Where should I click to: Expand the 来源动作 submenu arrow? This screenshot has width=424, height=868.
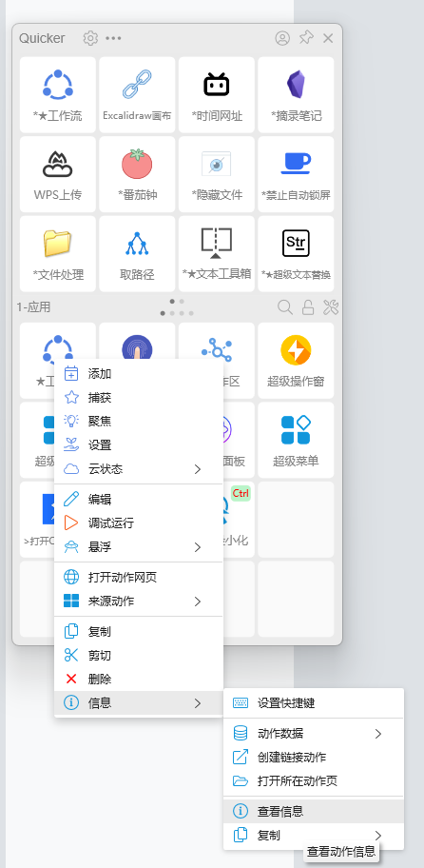198,602
